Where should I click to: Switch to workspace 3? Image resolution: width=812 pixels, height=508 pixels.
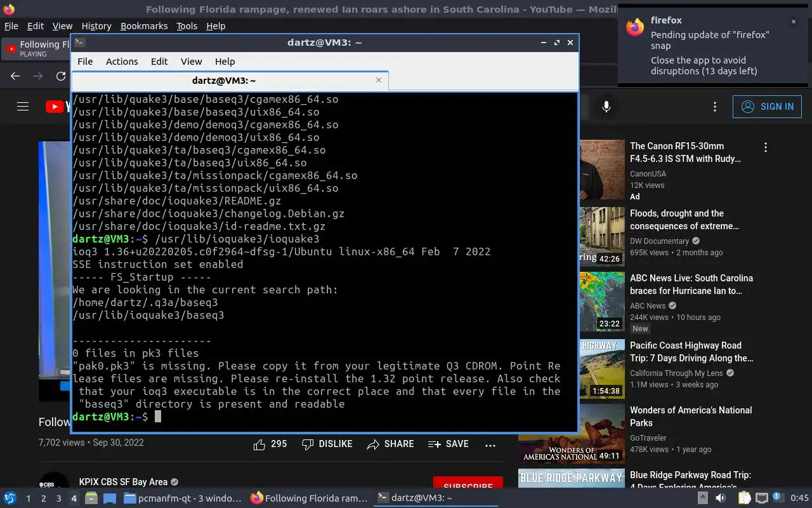point(58,498)
